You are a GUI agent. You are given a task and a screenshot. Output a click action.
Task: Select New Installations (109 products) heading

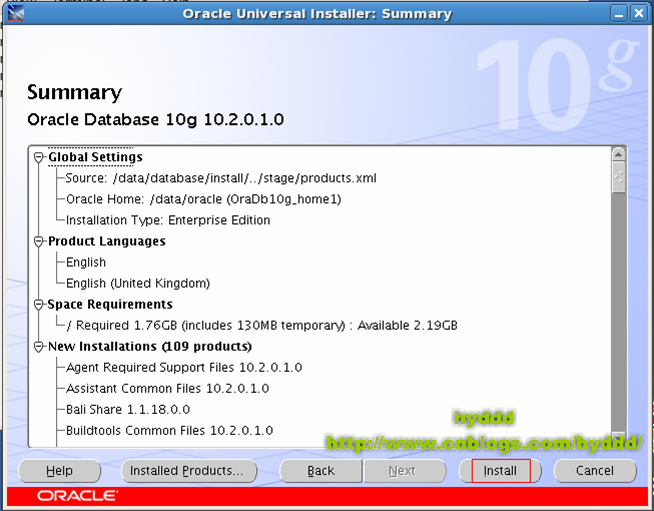[x=150, y=347]
